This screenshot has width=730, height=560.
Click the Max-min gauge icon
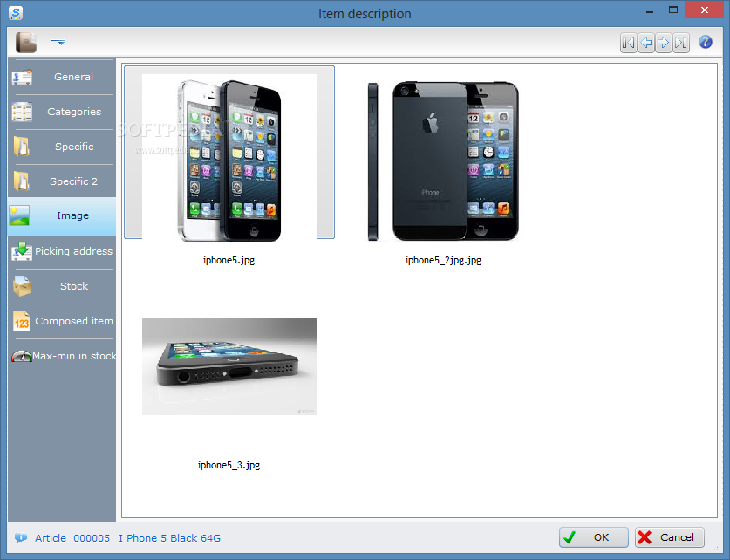pos(22,356)
